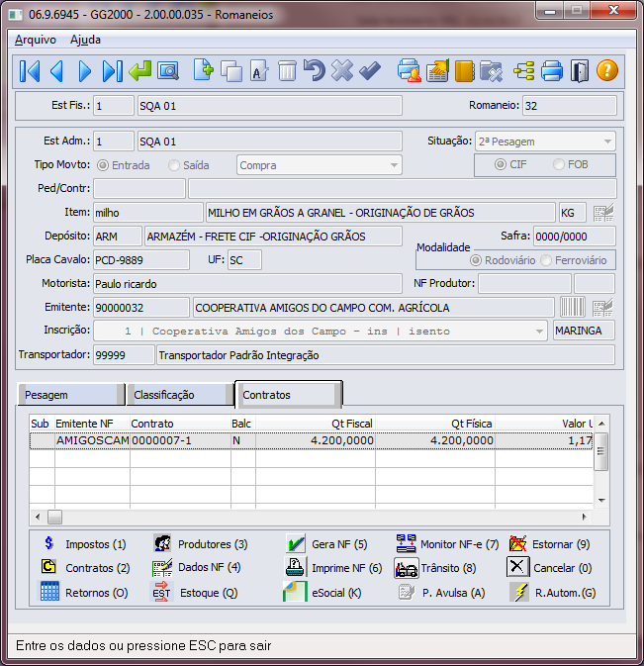Click the undo arrow toolbar icon

pos(315,70)
